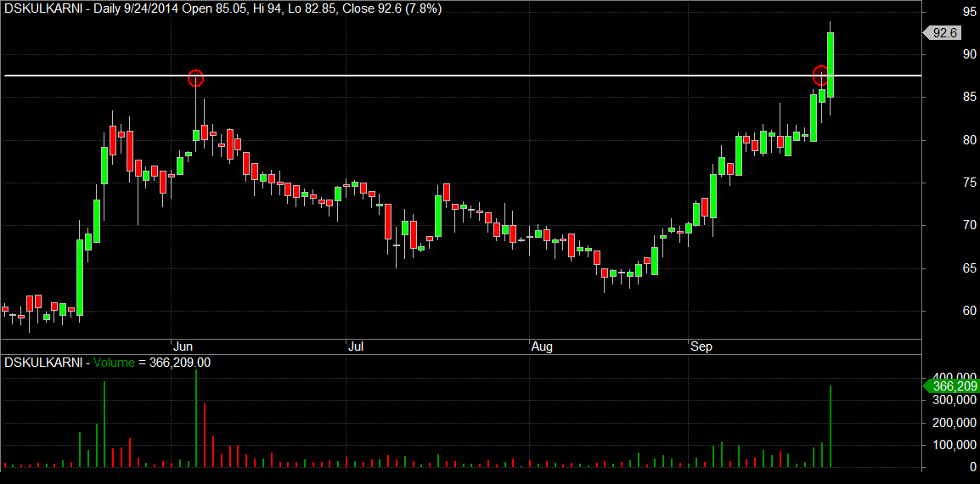Image resolution: width=980 pixels, height=484 pixels.
Task: Click the Jun label on time axis
Action: 183,346
